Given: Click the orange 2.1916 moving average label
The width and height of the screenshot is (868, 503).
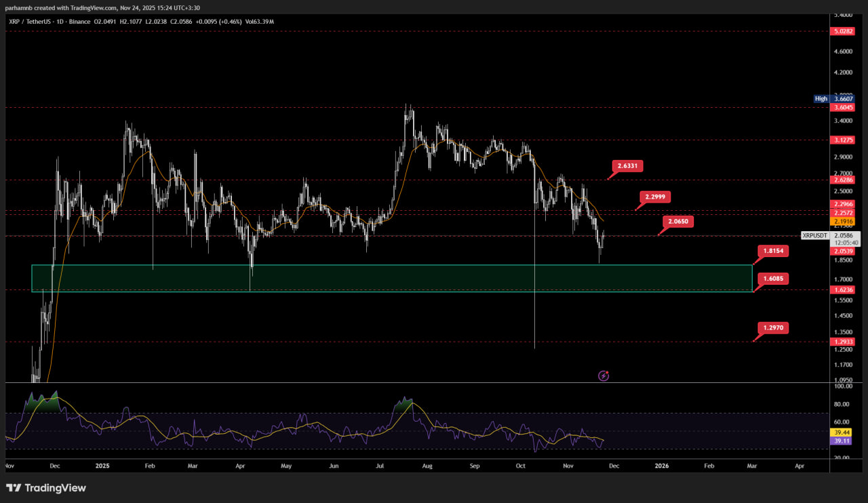Looking at the screenshot, I should pos(844,222).
